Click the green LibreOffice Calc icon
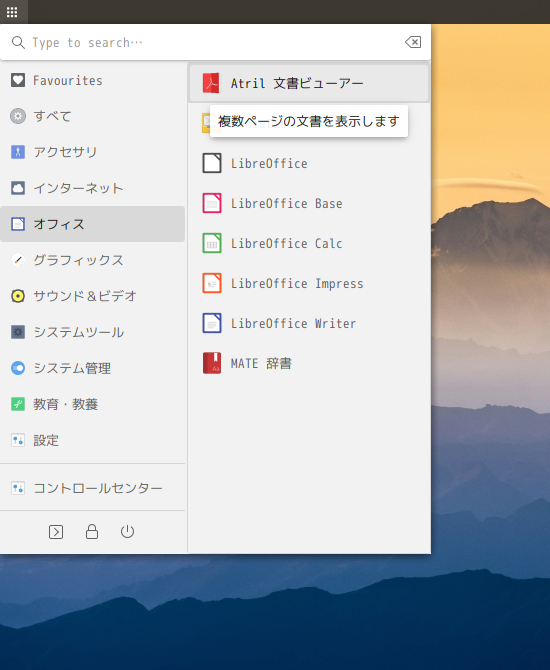This screenshot has width=550, height=670. pyautogui.click(x=212, y=243)
